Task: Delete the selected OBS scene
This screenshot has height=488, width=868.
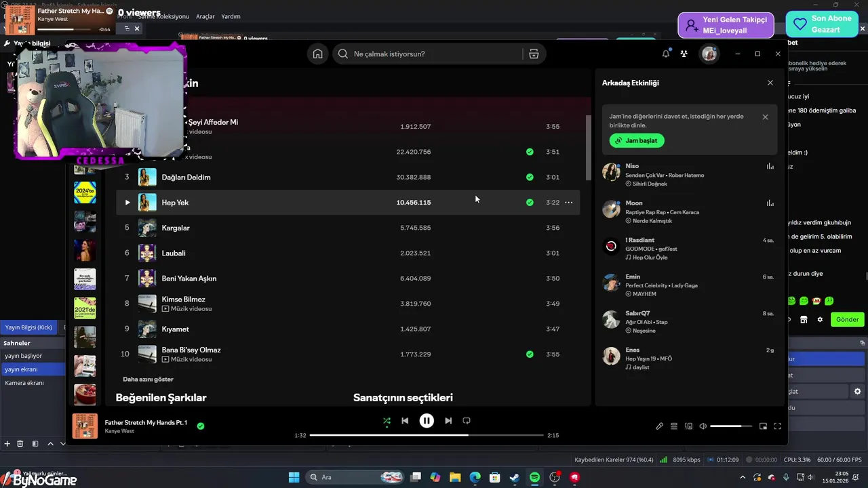Action: [x=20, y=444]
